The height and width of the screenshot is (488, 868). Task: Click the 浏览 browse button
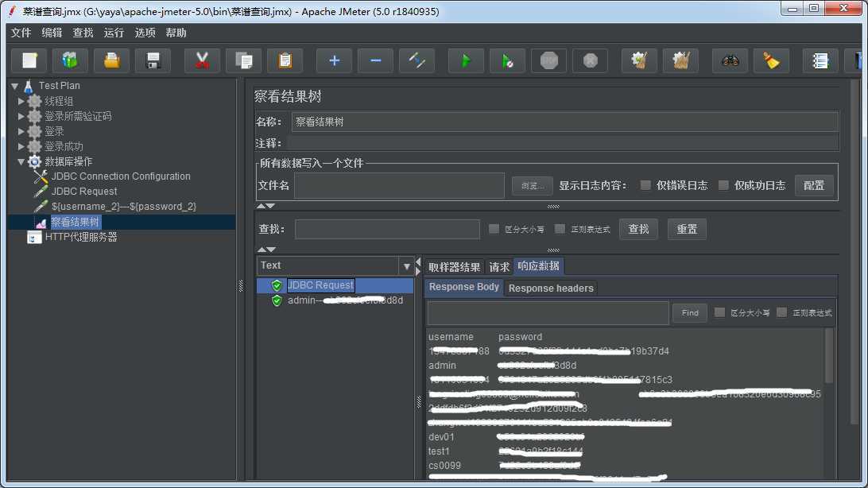[532, 186]
